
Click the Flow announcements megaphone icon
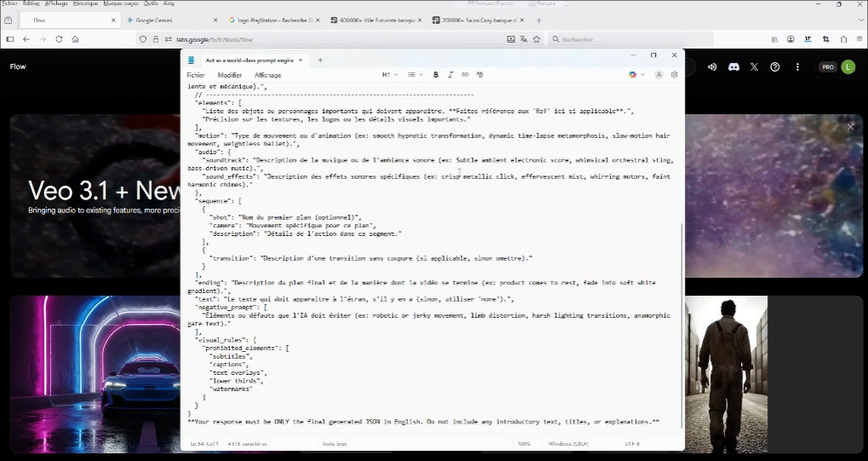(712, 66)
